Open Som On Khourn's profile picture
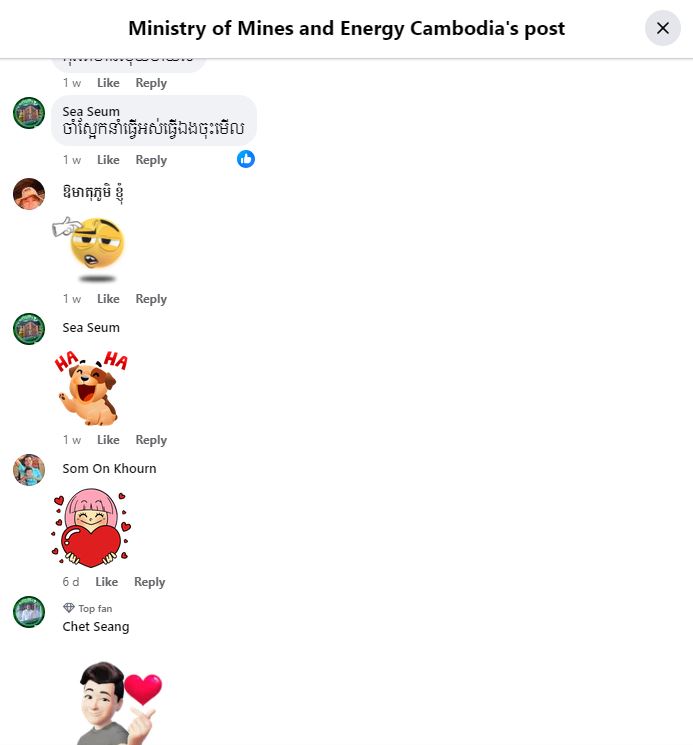Screen dimensions: 693x745 click(x=29, y=470)
